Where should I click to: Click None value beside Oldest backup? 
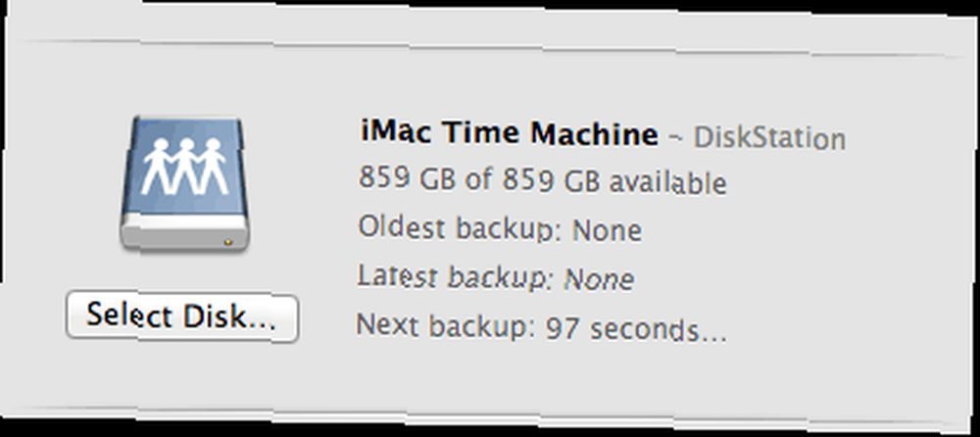point(607,230)
